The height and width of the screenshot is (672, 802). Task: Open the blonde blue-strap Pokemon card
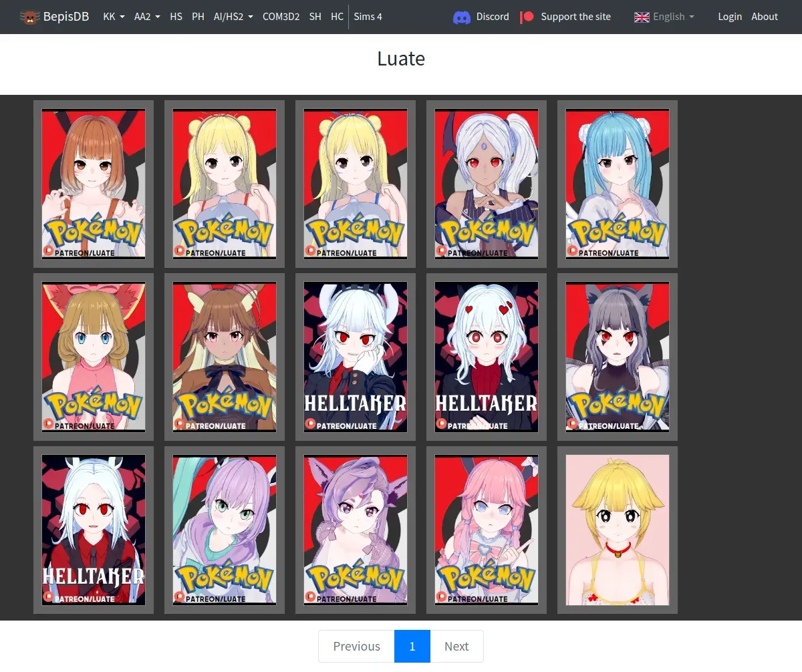pos(356,184)
